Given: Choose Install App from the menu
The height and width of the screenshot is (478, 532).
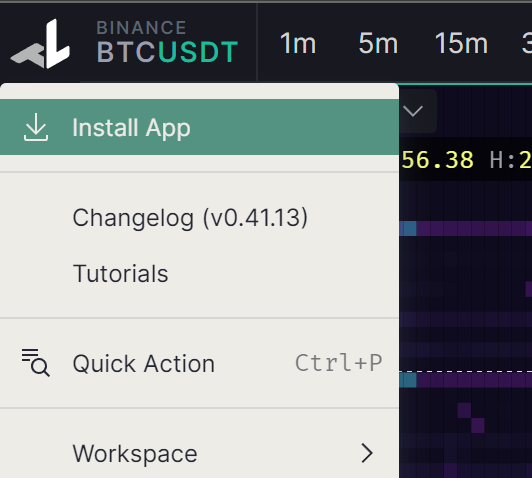Looking at the screenshot, I should point(199,127).
